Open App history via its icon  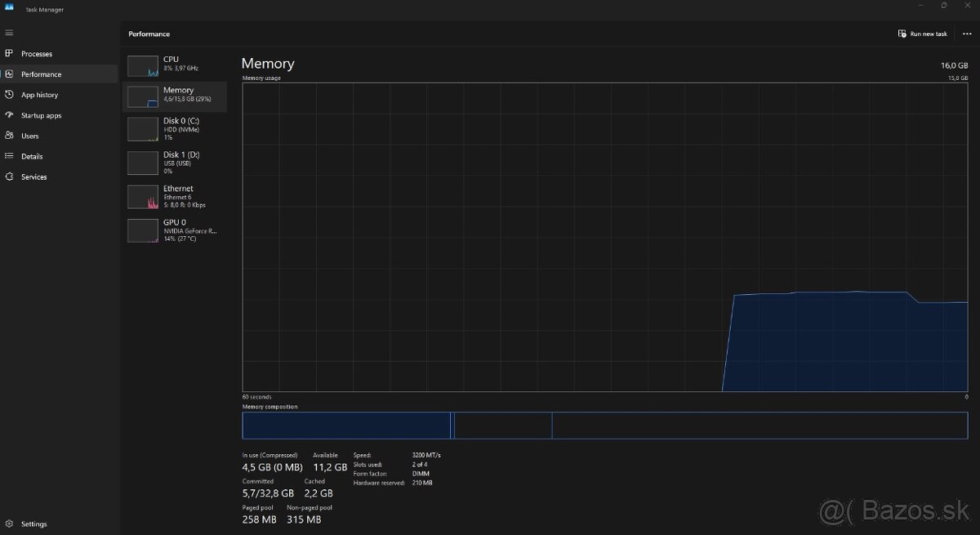9,95
